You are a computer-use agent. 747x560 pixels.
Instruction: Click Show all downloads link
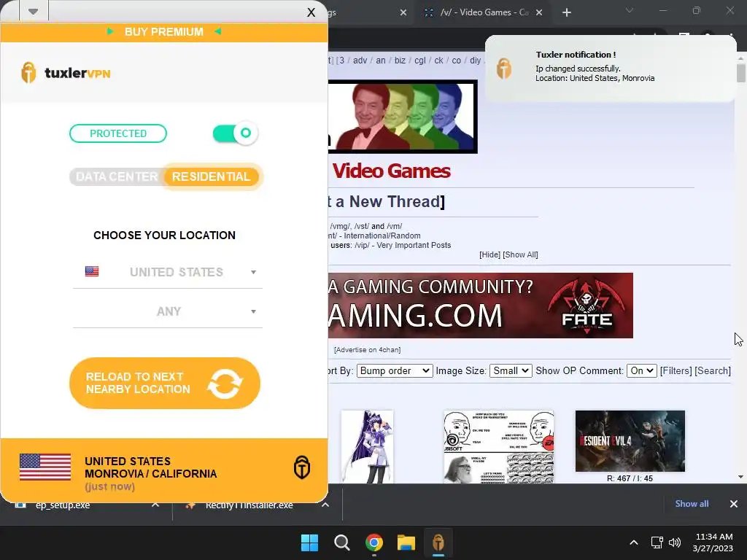click(692, 504)
